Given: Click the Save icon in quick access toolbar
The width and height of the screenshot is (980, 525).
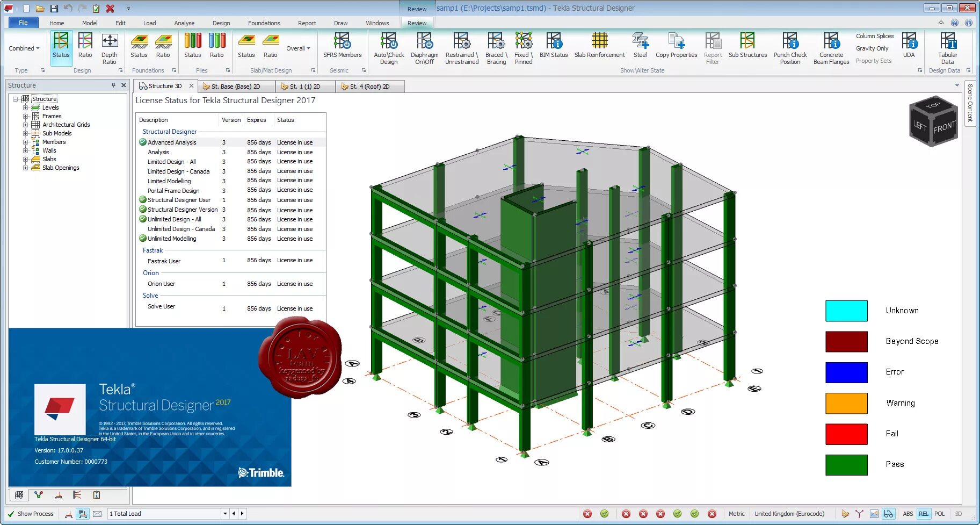Looking at the screenshot, I should tap(54, 9).
